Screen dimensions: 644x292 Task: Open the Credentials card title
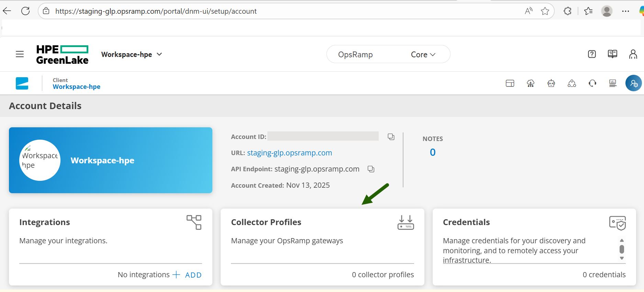pyautogui.click(x=466, y=222)
